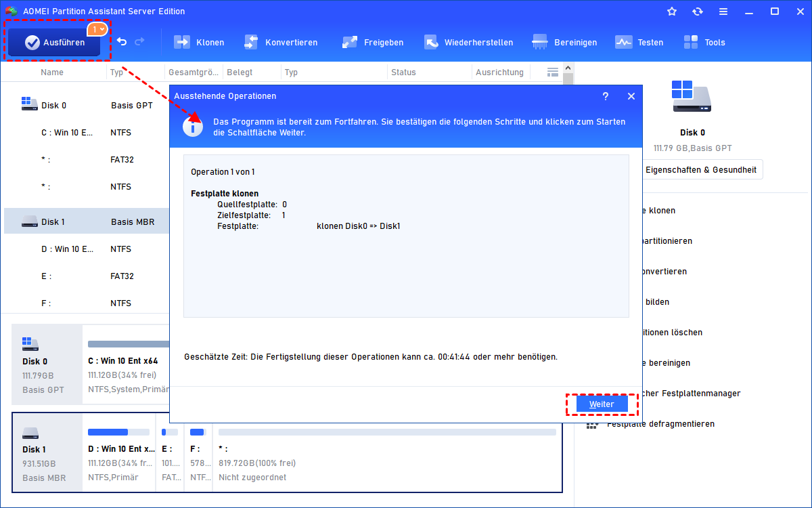Image resolution: width=812 pixels, height=508 pixels.
Task: Click the Ausführen apply button
Action: [x=54, y=42]
